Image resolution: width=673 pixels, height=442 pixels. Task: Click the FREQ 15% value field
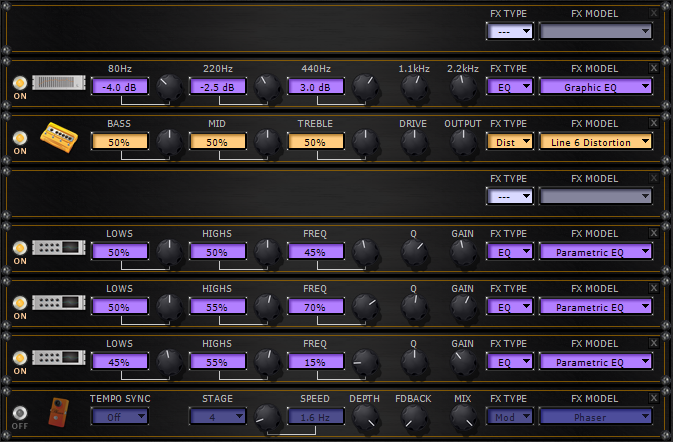(x=315, y=361)
